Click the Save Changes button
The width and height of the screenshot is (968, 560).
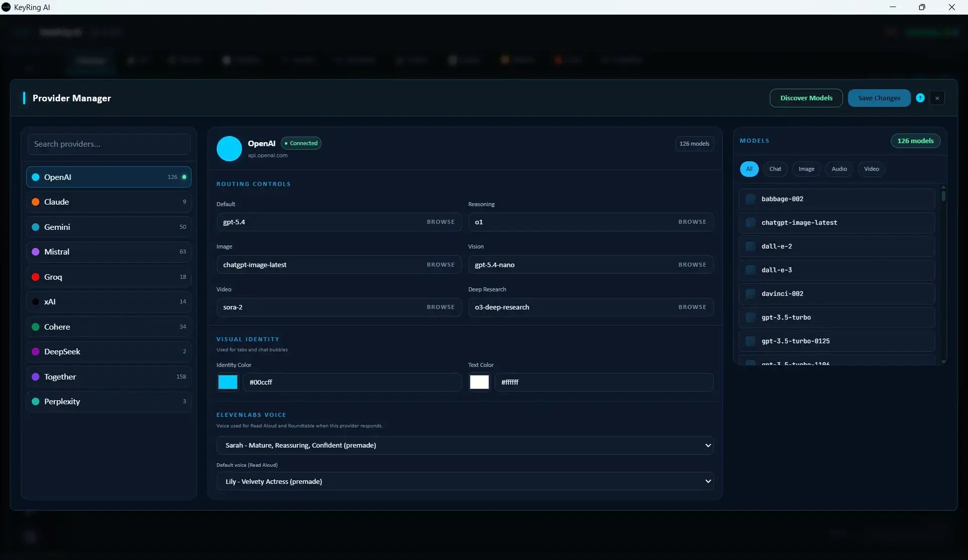tap(879, 98)
